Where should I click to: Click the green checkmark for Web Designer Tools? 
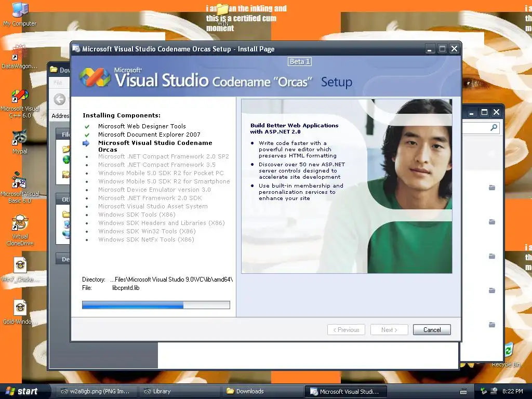click(87, 127)
